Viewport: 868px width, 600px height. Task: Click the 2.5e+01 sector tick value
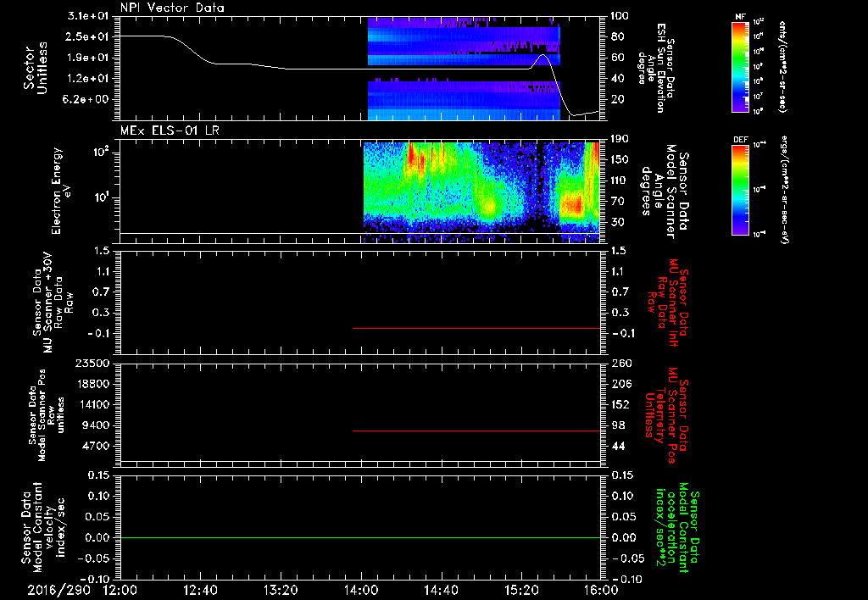pyautogui.click(x=88, y=36)
